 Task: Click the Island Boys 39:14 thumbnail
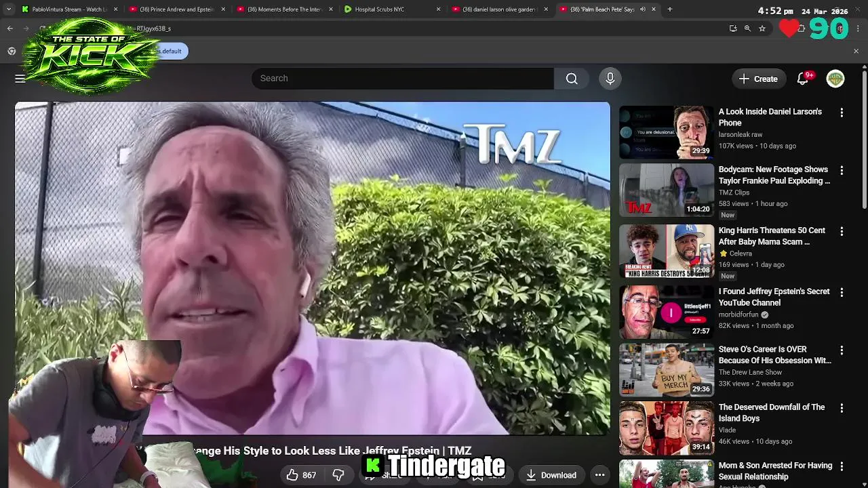pos(667,428)
